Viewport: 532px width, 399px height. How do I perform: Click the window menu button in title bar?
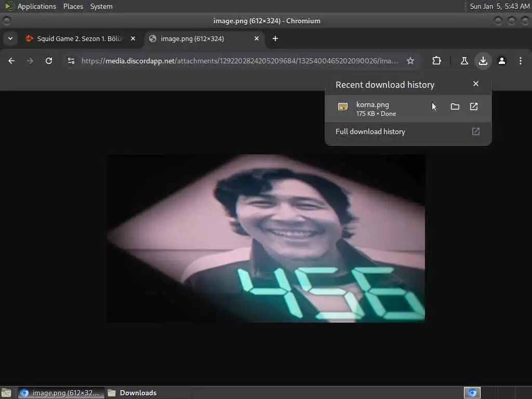6,21
